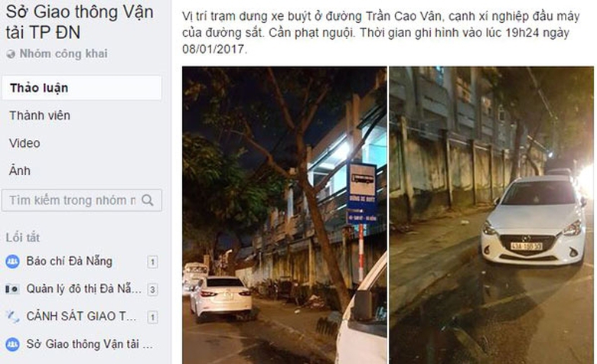Click the Quản lý đô thị Đà Nẵng icon

click(x=12, y=289)
